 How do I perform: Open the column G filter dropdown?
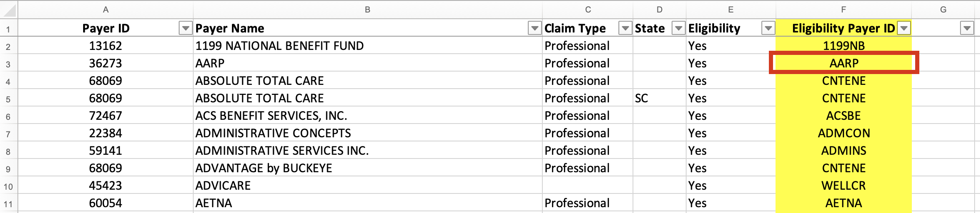[x=967, y=28]
